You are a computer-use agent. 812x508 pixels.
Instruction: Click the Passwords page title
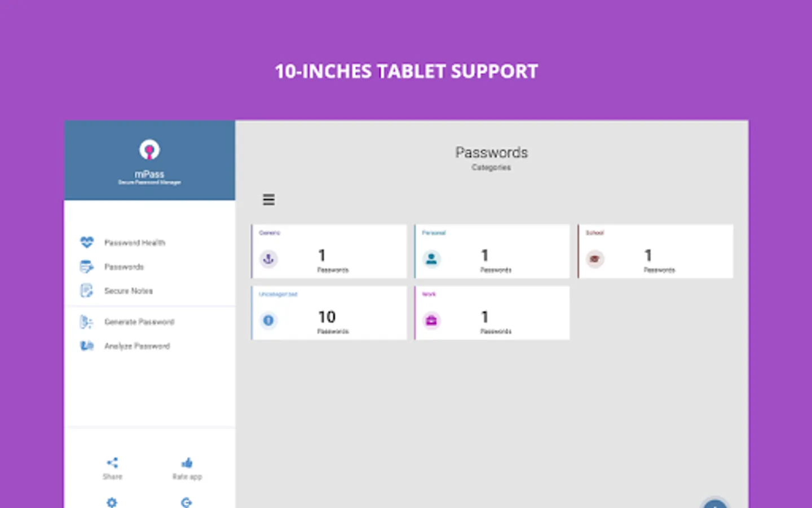coord(492,152)
